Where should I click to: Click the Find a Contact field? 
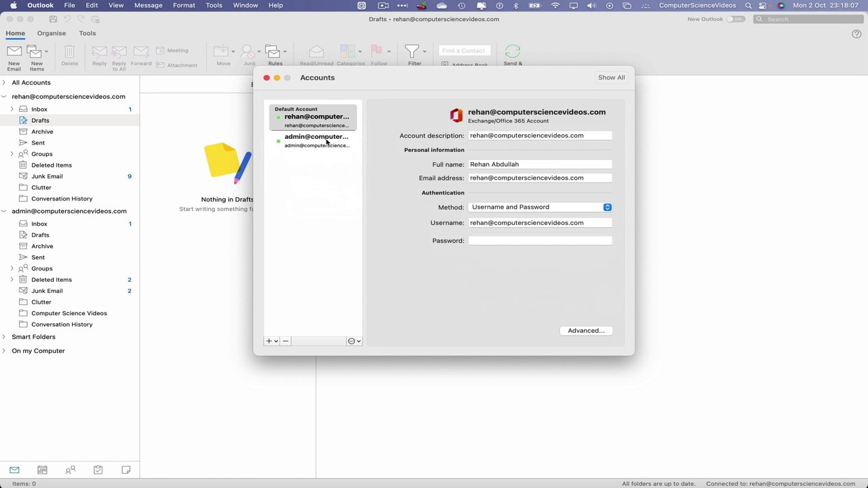click(x=464, y=50)
